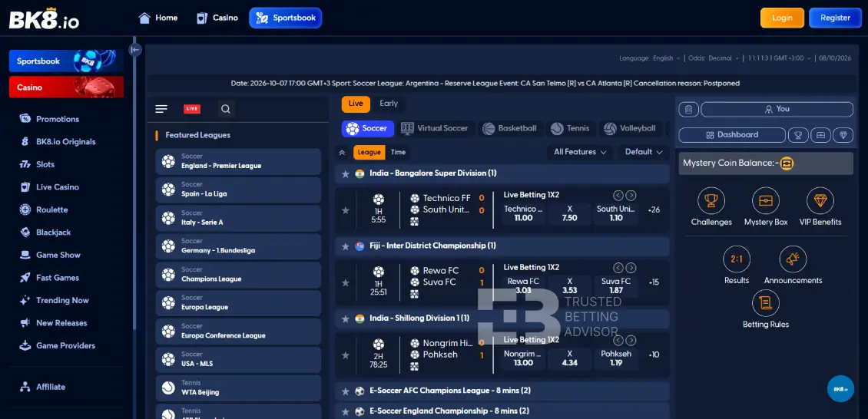Expand +10 more markets for Nongrim match
This screenshot has width=868, height=419.
(653, 355)
